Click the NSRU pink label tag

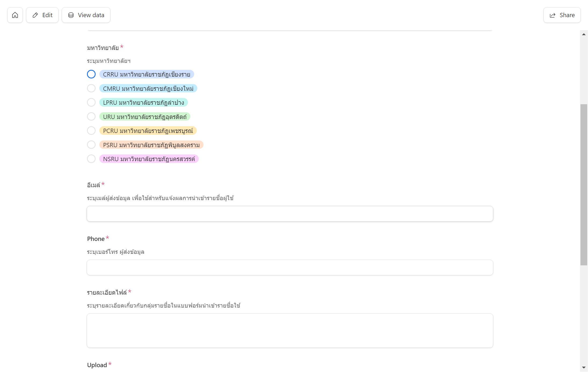pos(149,159)
